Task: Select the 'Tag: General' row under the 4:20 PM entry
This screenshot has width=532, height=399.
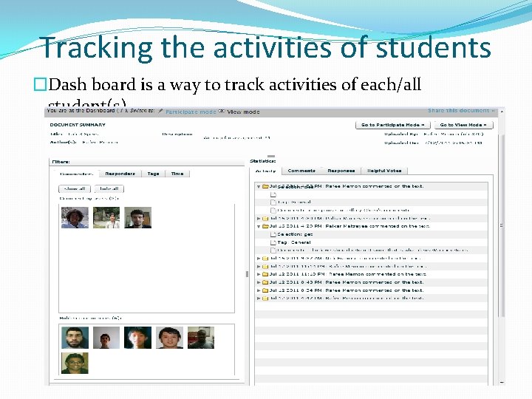Action: 371,242
